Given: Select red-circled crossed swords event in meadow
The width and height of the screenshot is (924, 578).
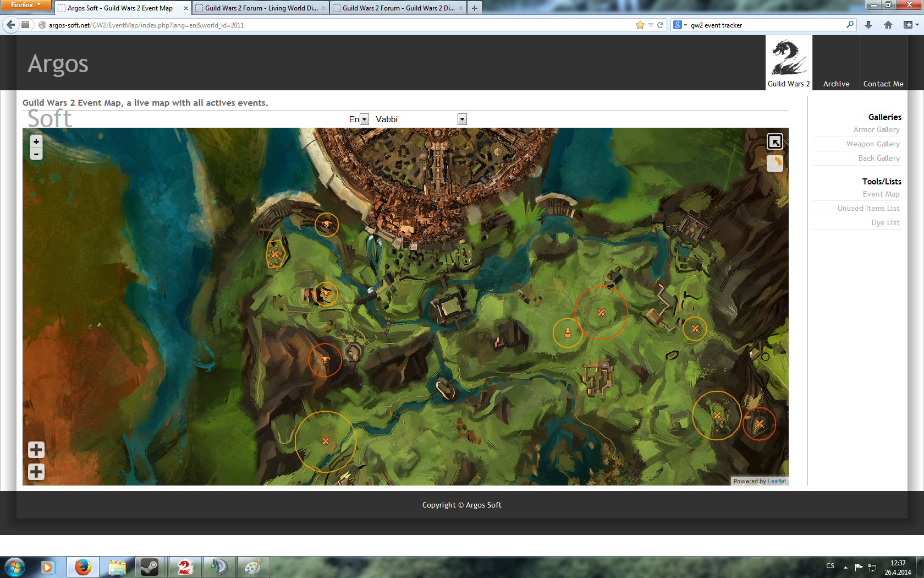Looking at the screenshot, I should (601, 313).
